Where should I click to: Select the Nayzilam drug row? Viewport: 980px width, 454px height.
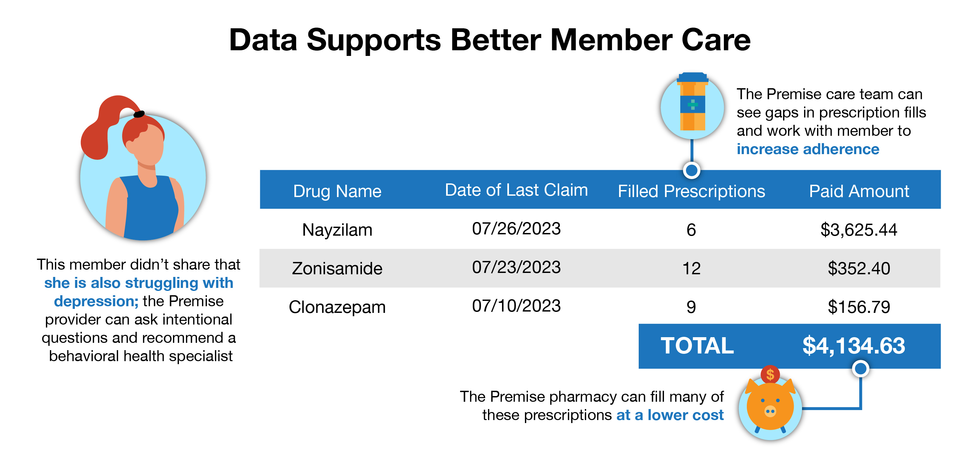coord(600,229)
